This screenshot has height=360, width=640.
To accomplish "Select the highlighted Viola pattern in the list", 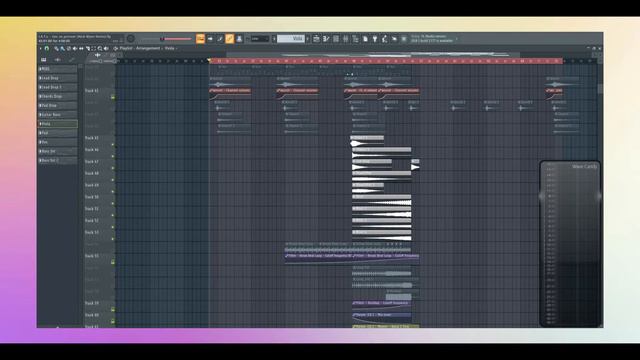I will [57, 124].
